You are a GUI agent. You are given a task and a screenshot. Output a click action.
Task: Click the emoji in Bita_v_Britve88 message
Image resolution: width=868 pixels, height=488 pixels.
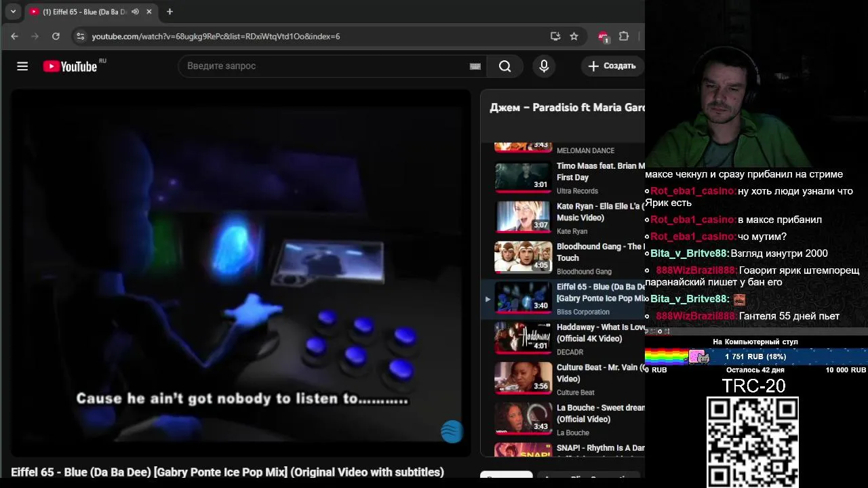[x=739, y=299]
